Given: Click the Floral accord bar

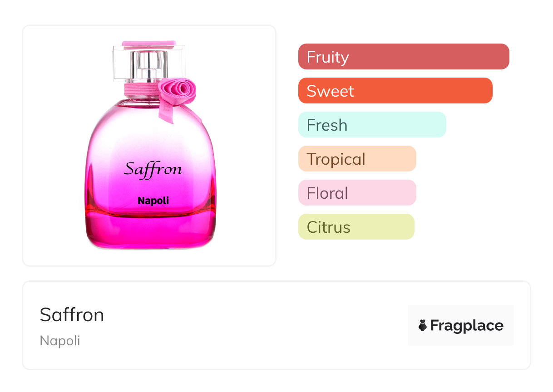Looking at the screenshot, I should 357,193.
